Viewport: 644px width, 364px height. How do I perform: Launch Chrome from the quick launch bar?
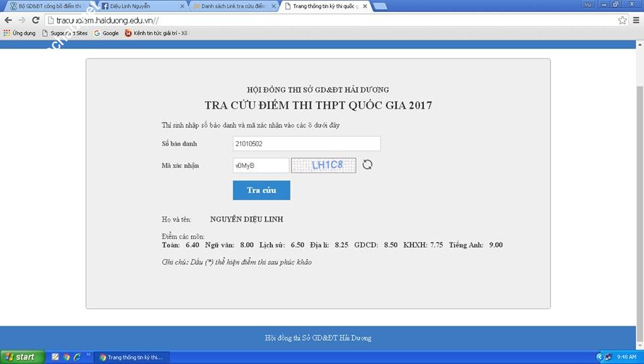tap(66, 357)
